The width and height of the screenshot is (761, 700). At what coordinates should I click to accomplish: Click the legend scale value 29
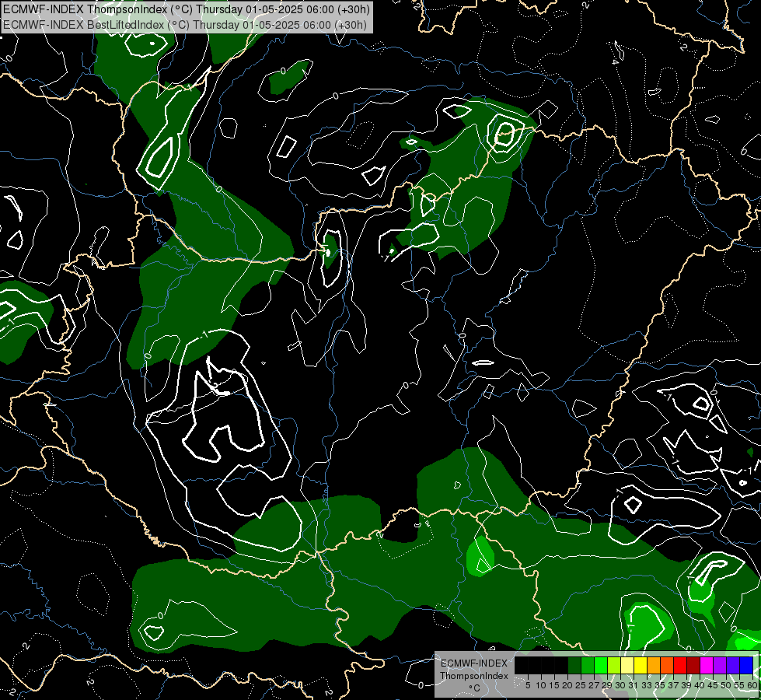(608, 685)
